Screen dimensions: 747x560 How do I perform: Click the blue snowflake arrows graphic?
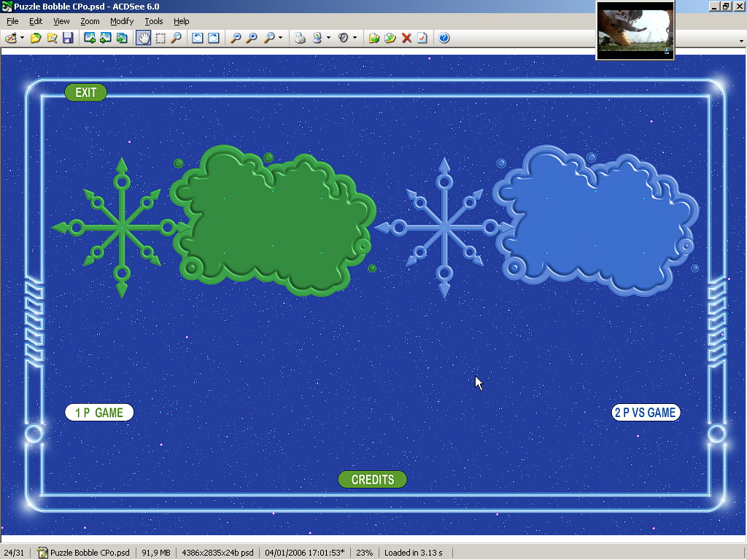pos(444,227)
